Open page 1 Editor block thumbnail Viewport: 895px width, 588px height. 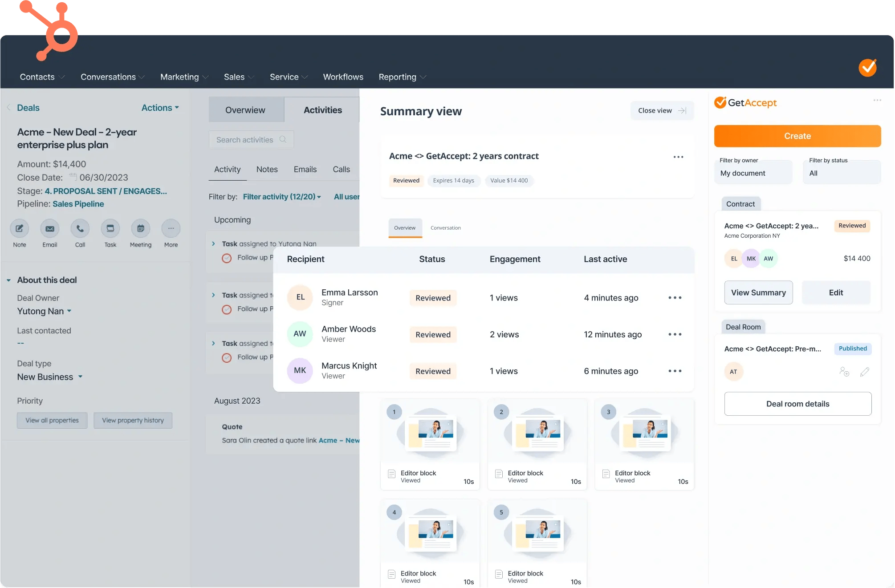pos(430,444)
